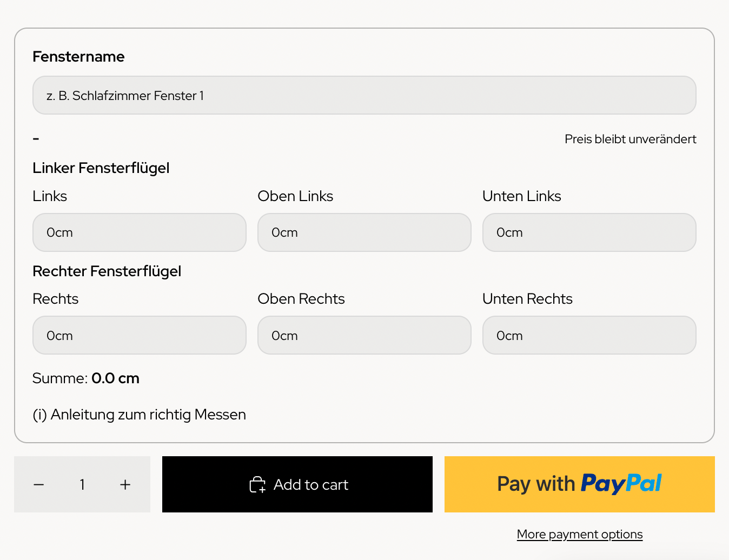Decrease quantity with the minus button
Screen dimensions: 729x560
click(x=38, y=485)
